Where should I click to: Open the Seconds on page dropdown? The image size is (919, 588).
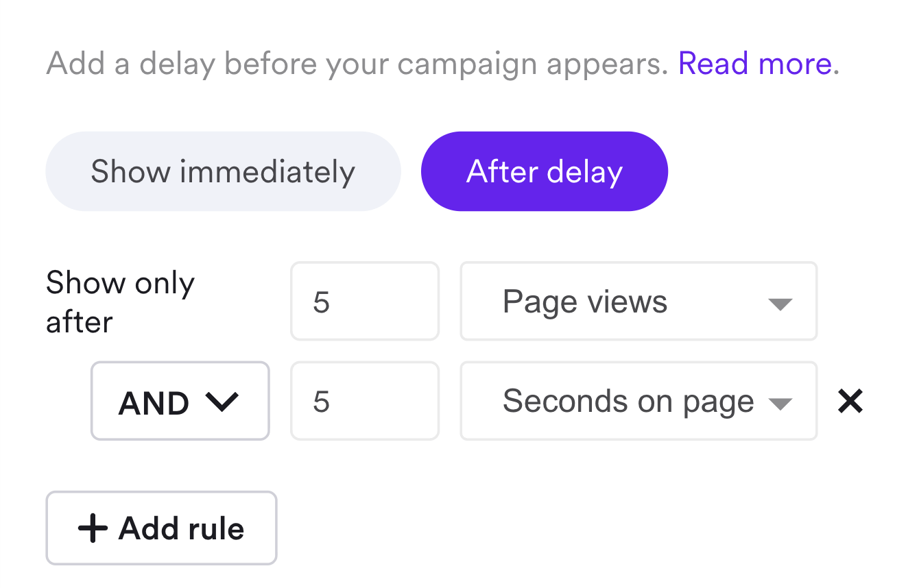(x=638, y=402)
